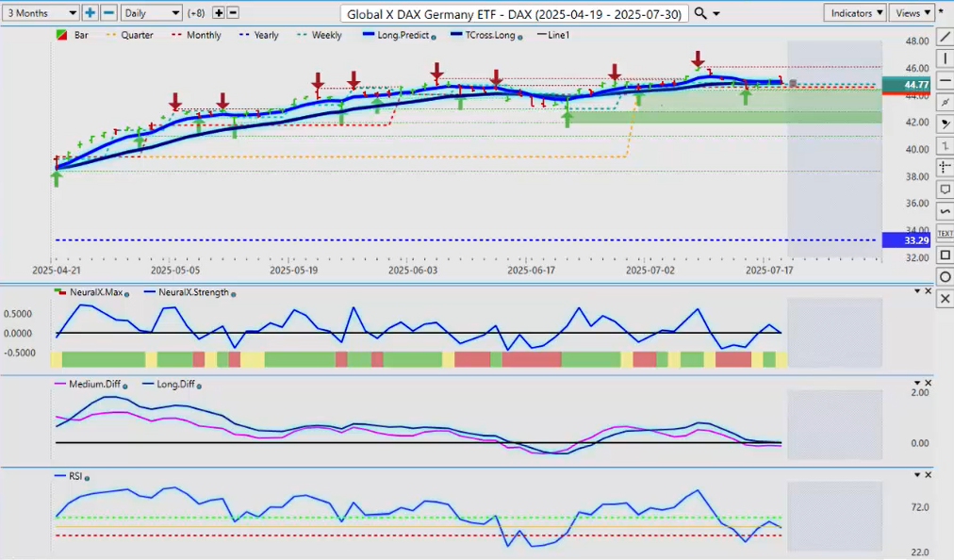Toggle Monthly levels in chart legend
Screen dimensions: 954x560
pos(196,35)
